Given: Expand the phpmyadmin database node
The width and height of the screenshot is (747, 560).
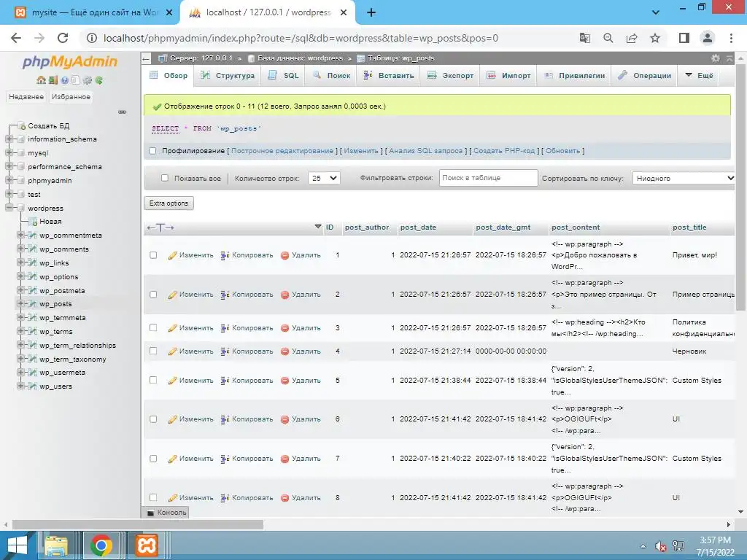Looking at the screenshot, I should (x=9, y=181).
